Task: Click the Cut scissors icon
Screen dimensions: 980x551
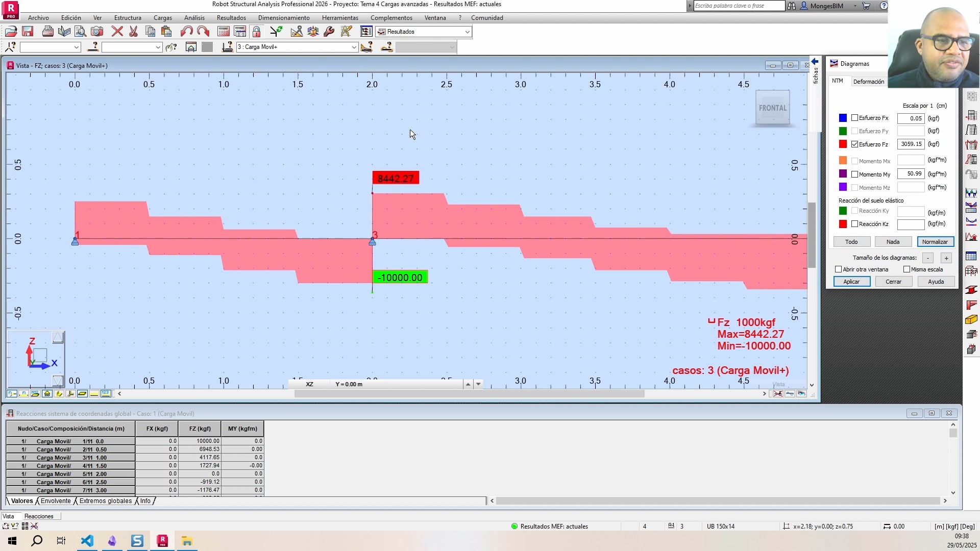Action: (133, 32)
